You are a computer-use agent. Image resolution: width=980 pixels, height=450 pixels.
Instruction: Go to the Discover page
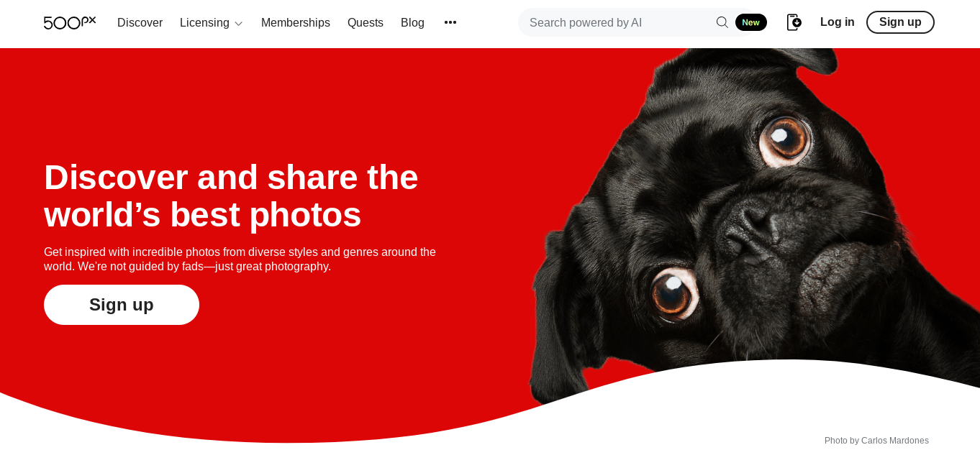(x=140, y=22)
